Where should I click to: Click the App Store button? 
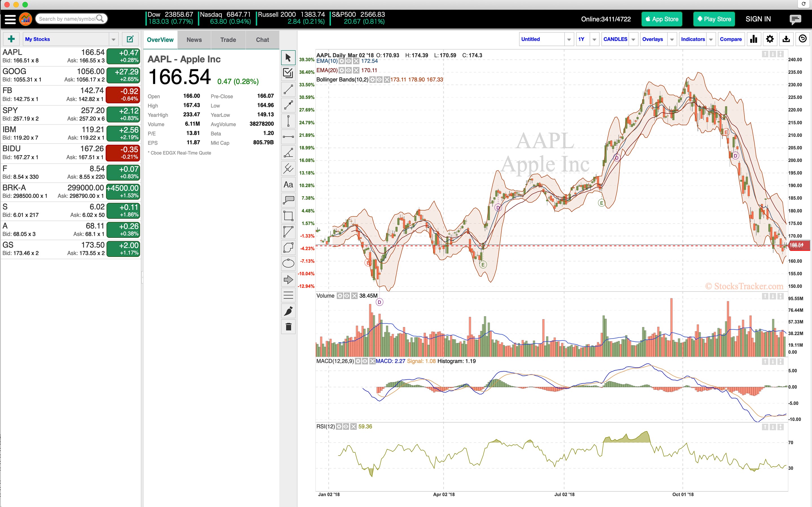coord(662,19)
